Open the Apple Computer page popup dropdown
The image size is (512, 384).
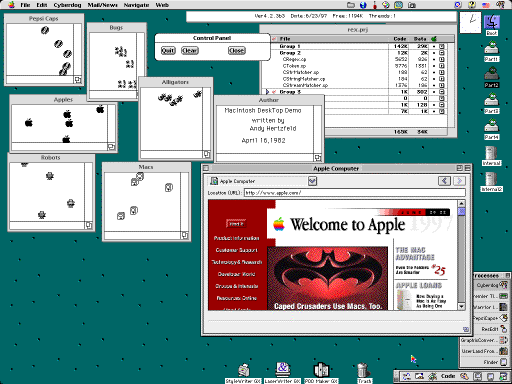click(x=312, y=181)
